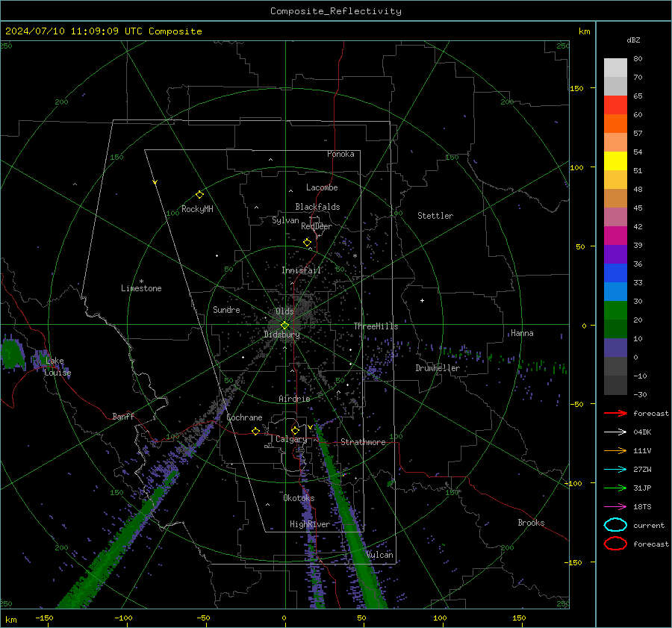Click the Hanna town label
The height and width of the screenshot is (628, 672).
522,333
